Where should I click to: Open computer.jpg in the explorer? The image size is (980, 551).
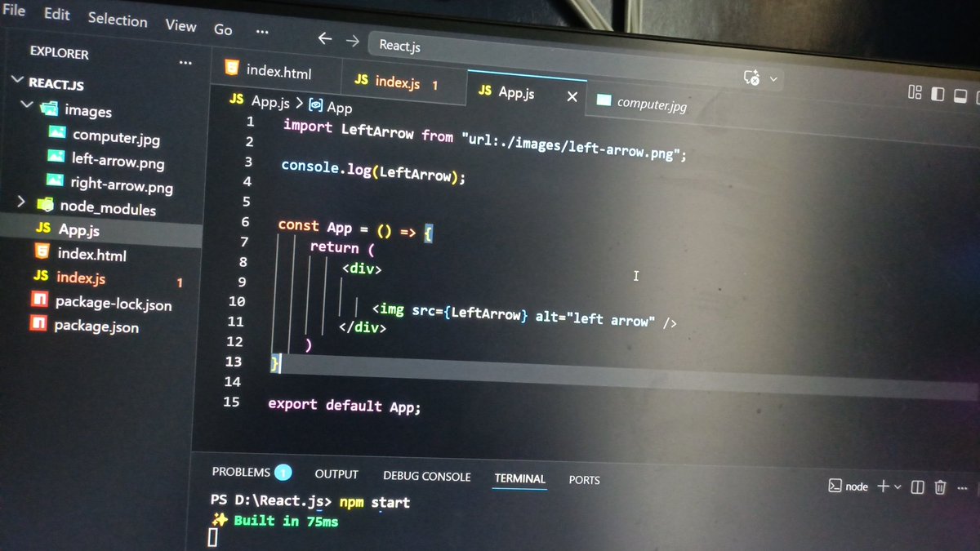(116, 136)
